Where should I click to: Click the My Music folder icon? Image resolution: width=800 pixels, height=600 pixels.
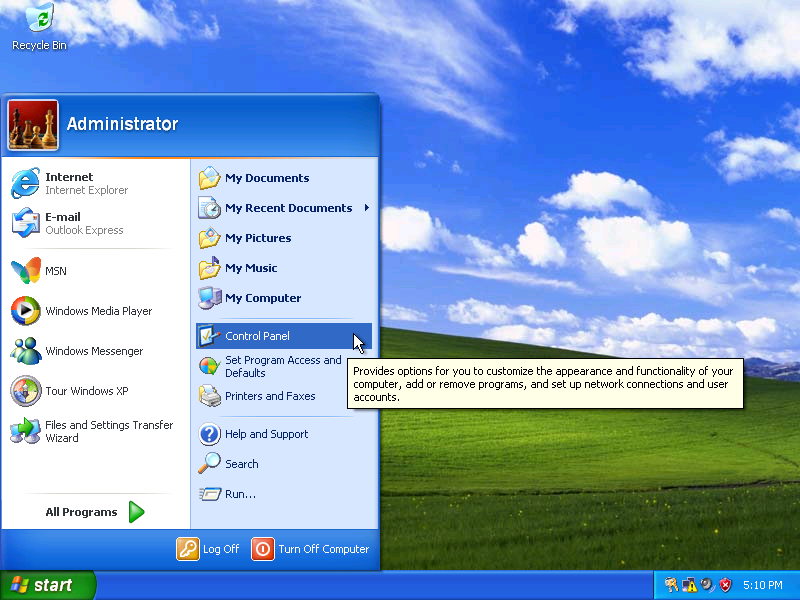[x=210, y=268]
